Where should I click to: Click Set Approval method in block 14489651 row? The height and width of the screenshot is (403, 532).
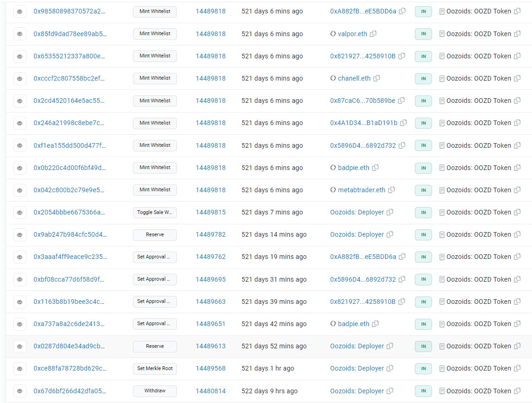point(155,324)
